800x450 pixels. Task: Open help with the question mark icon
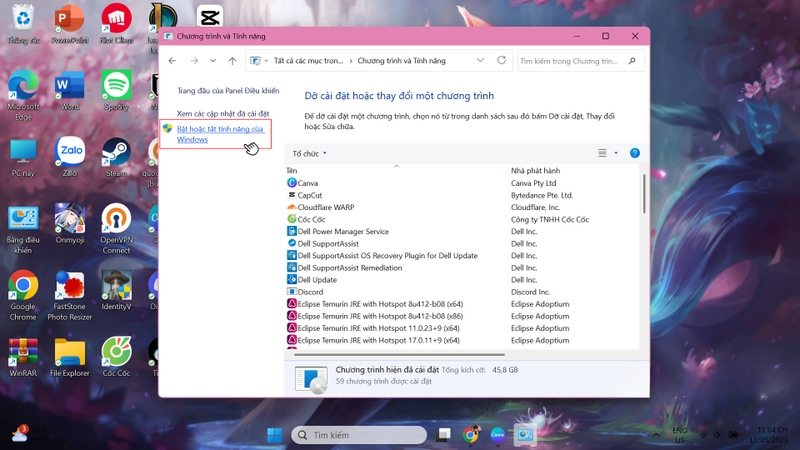coord(635,153)
